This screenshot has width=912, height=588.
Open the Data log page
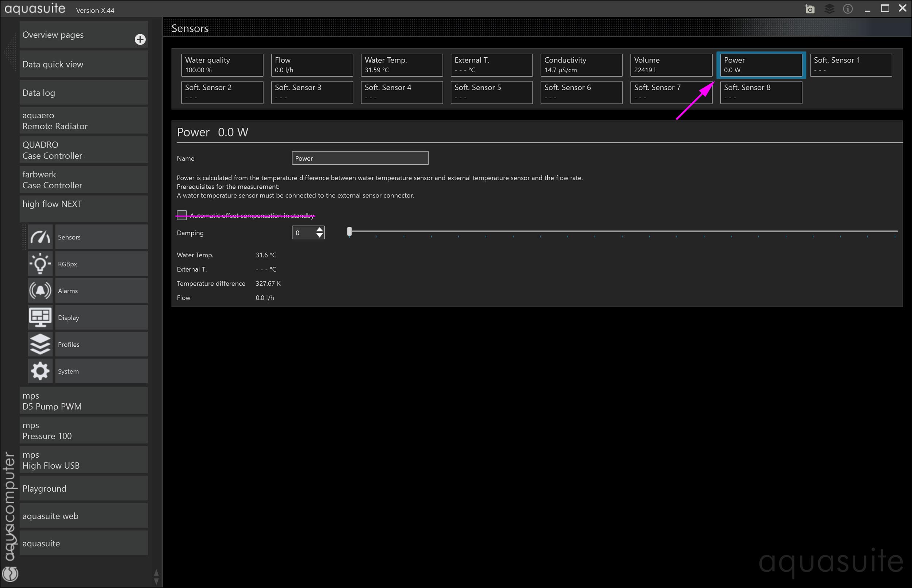tap(83, 93)
